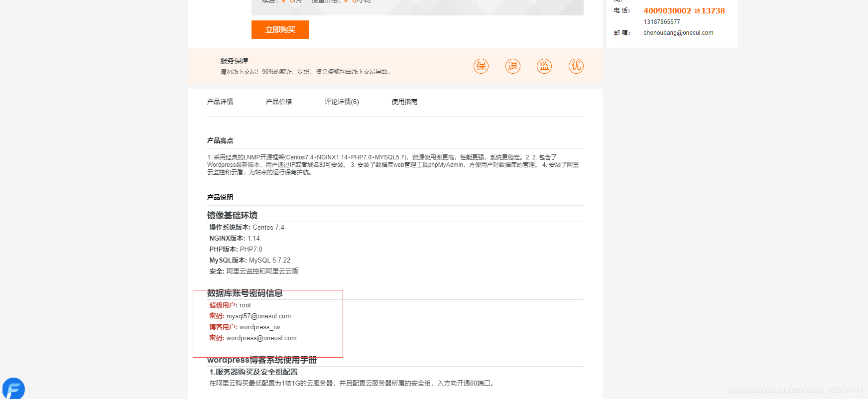Click the 电话 label

[622, 10]
